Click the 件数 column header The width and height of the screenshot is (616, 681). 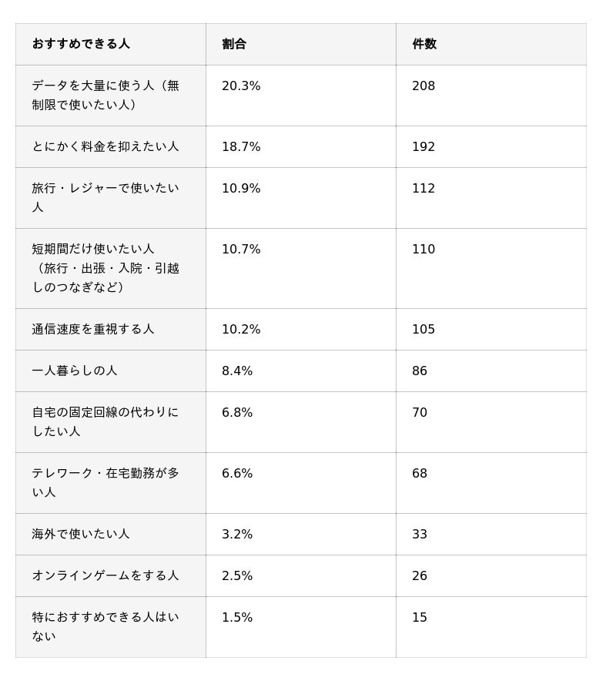pyautogui.click(x=424, y=44)
